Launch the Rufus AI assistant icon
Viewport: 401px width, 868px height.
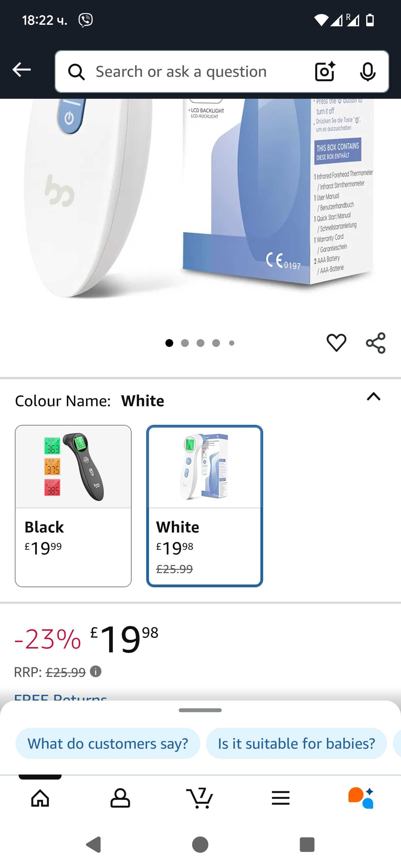click(361, 798)
